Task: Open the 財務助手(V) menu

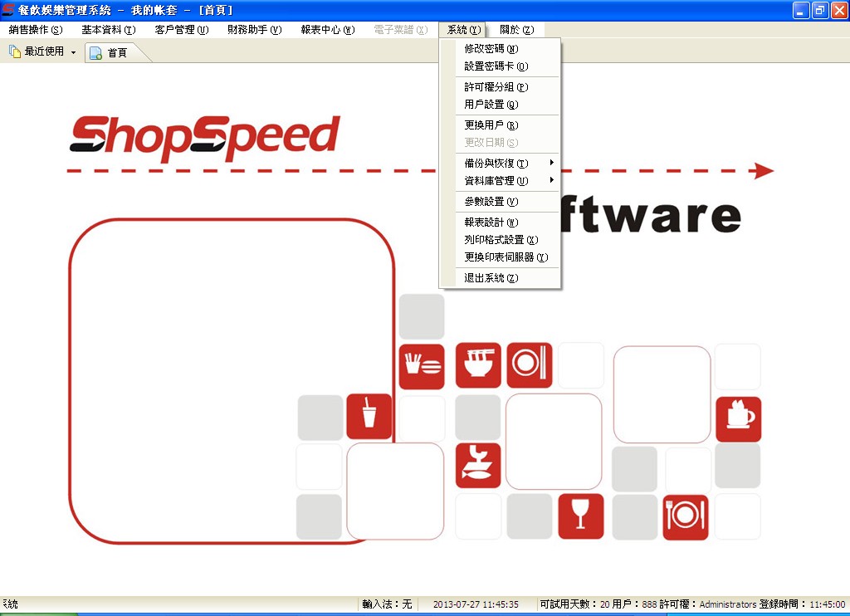Action: click(255, 30)
